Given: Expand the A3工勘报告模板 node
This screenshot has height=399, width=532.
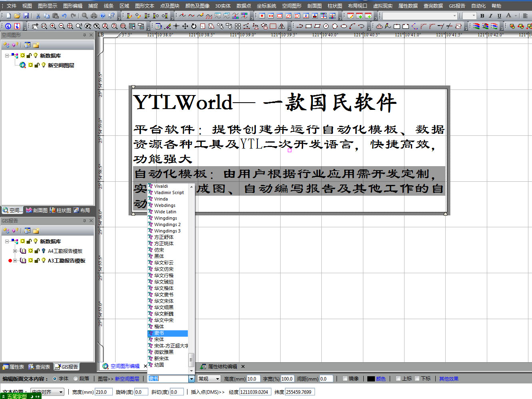Looking at the screenshot, I should coord(15,260).
